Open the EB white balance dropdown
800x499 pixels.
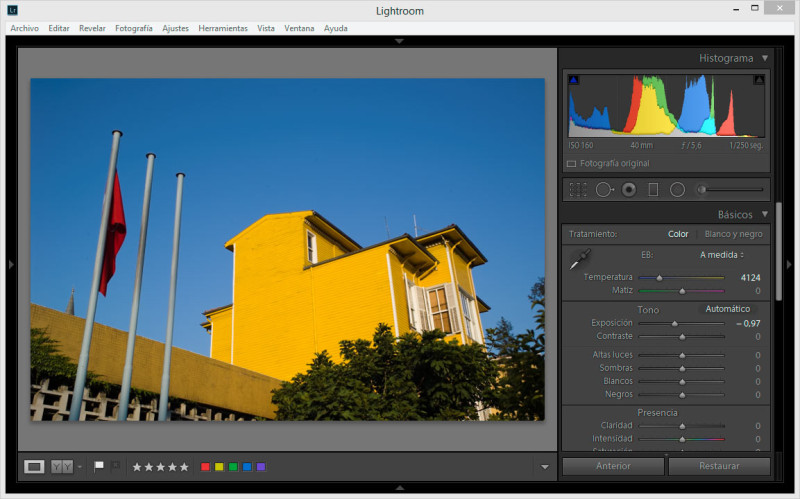[x=722, y=255]
